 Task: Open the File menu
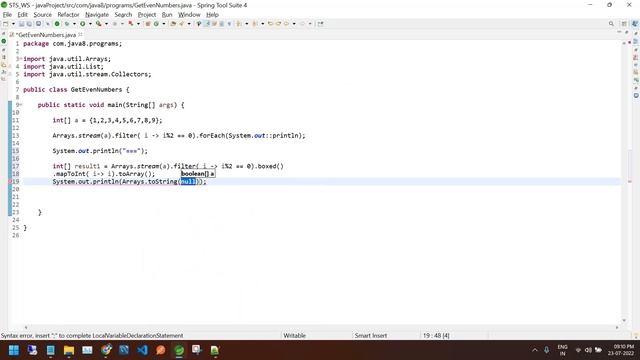[7, 14]
